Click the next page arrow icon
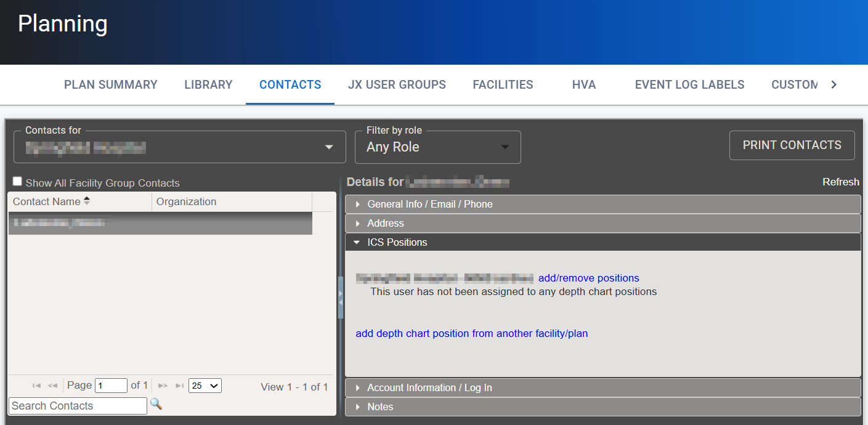 [x=163, y=385]
